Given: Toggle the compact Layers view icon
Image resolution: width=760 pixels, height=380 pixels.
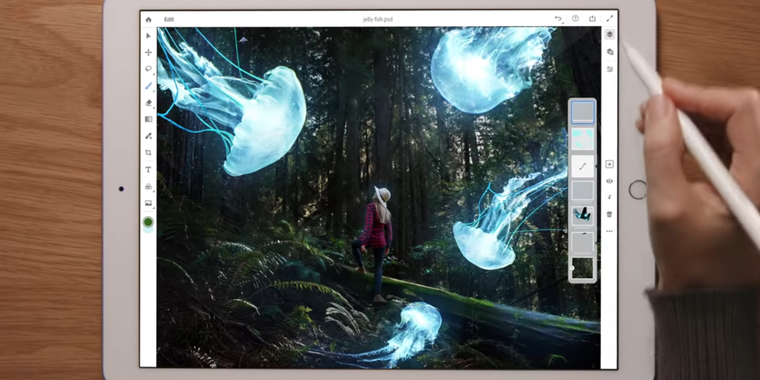Looking at the screenshot, I should click(610, 34).
